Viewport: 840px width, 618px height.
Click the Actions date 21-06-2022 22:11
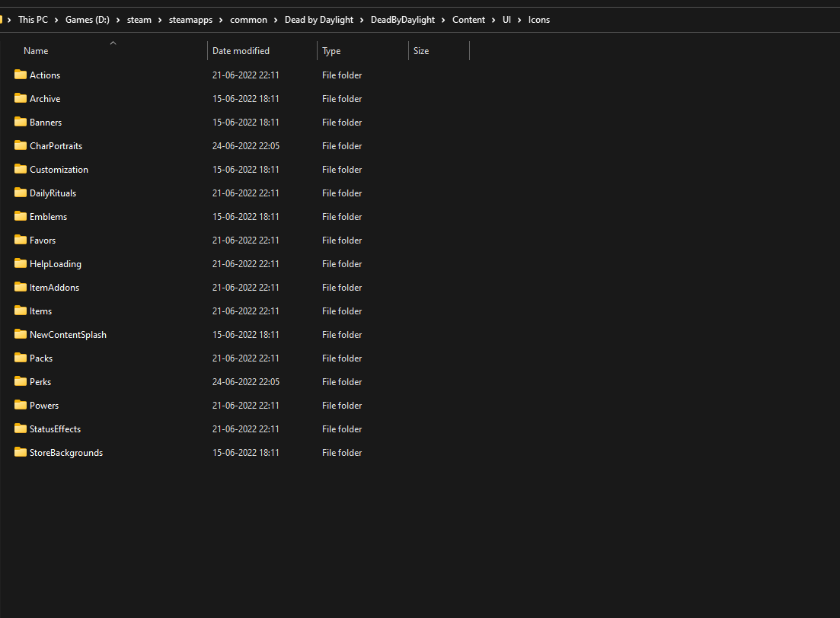(246, 75)
